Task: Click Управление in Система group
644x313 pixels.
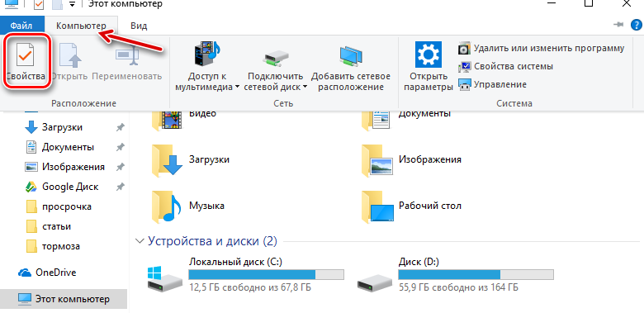Action: point(492,84)
